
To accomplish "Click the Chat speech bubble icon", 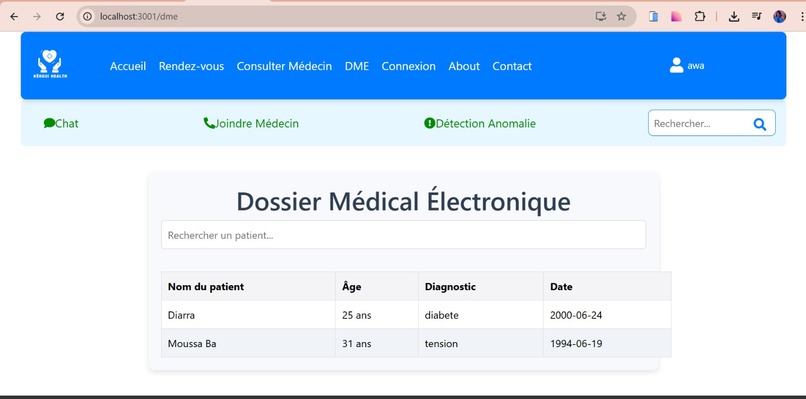I will (x=49, y=123).
